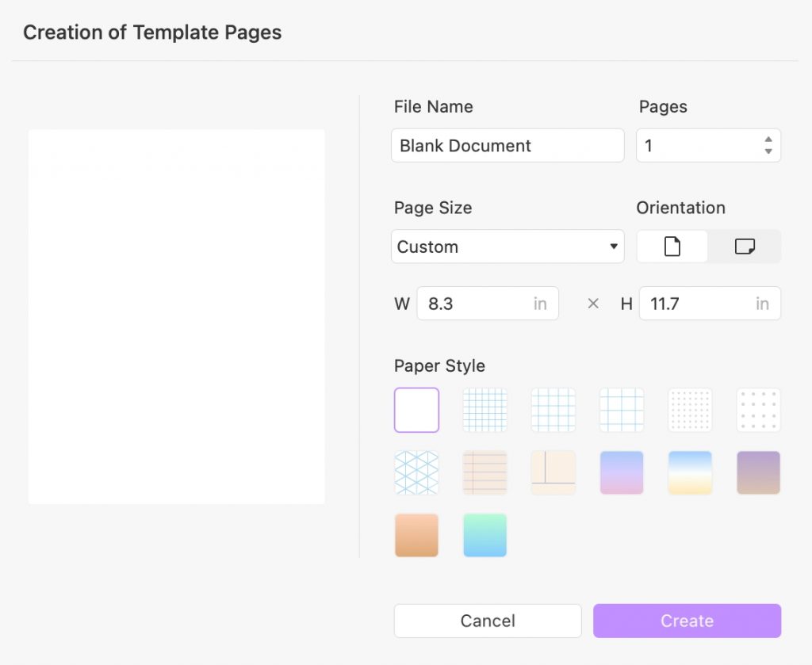Open the Page Size dropdown
The width and height of the screenshot is (812, 665).
[x=507, y=247]
